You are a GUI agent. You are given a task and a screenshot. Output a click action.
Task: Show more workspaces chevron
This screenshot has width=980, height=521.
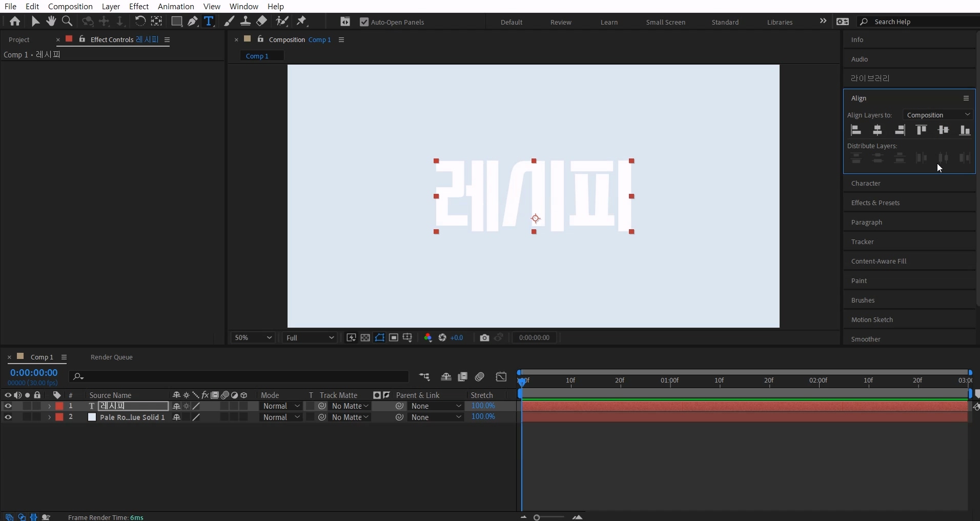pos(823,21)
